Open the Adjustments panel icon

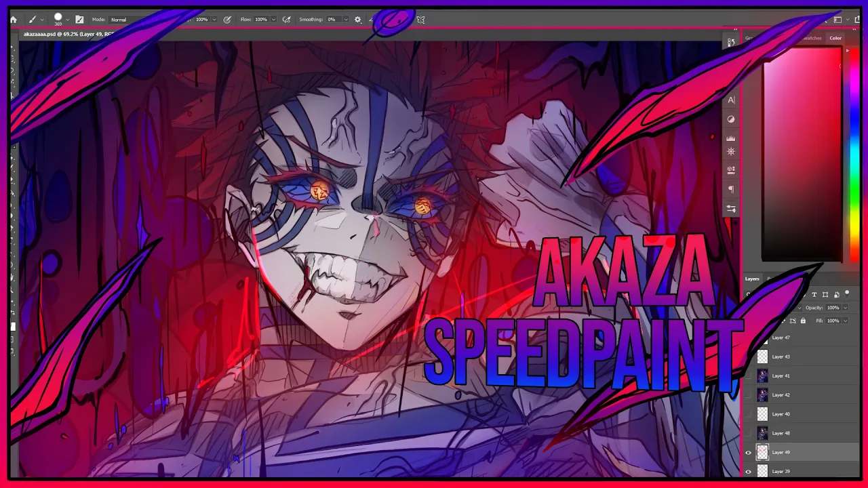731,119
